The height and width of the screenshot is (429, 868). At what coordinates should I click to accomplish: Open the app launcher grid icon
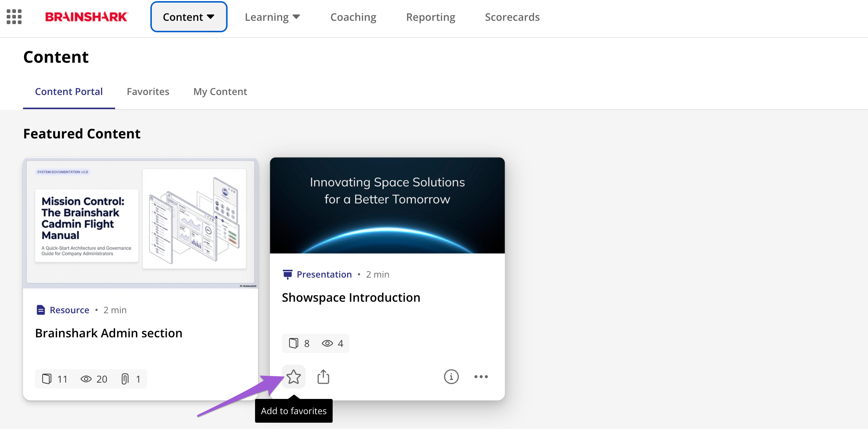coord(14,17)
